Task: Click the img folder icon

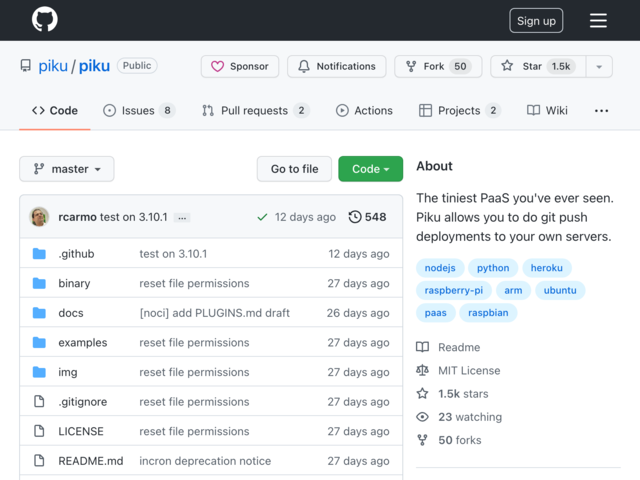Action: pyautogui.click(x=39, y=372)
